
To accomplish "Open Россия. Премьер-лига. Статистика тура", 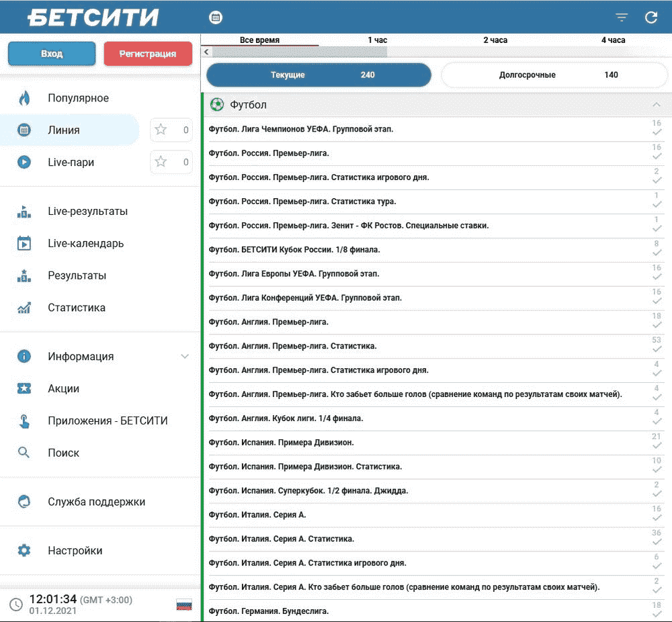I will pos(434,202).
